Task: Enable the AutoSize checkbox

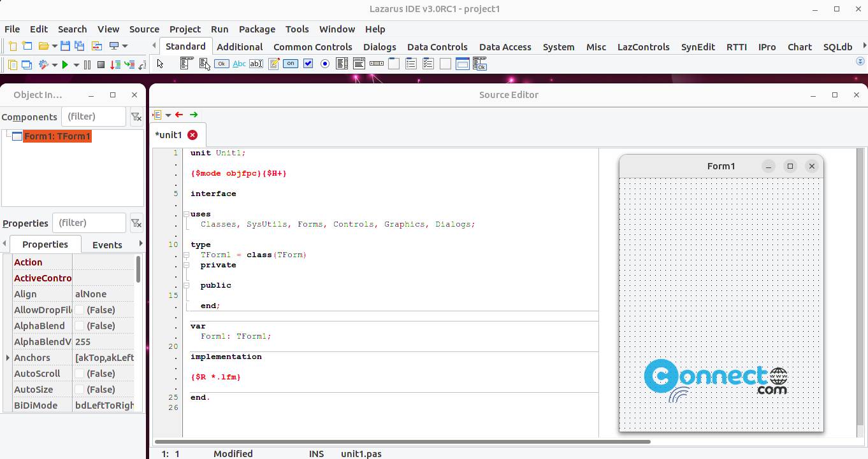Action: pyautogui.click(x=80, y=390)
